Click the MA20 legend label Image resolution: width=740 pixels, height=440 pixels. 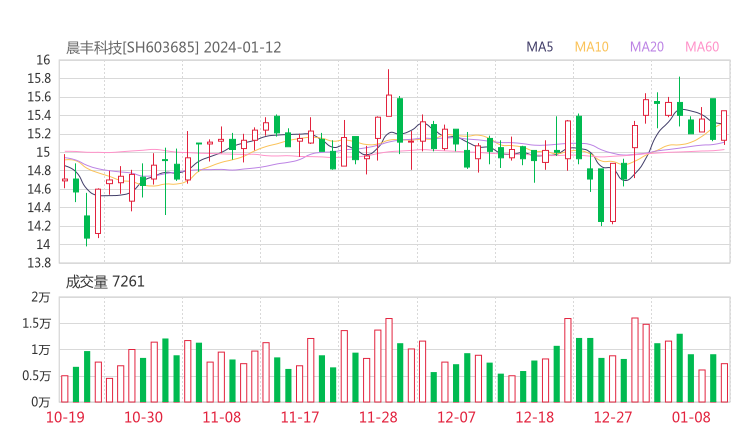point(647,47)
